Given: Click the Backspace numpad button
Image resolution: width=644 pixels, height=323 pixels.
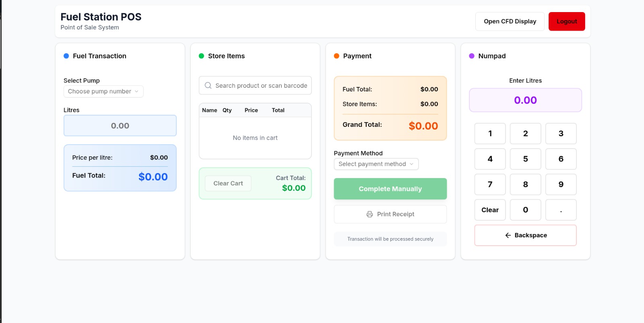Looking at the screenshot, I should click(525, 235).
